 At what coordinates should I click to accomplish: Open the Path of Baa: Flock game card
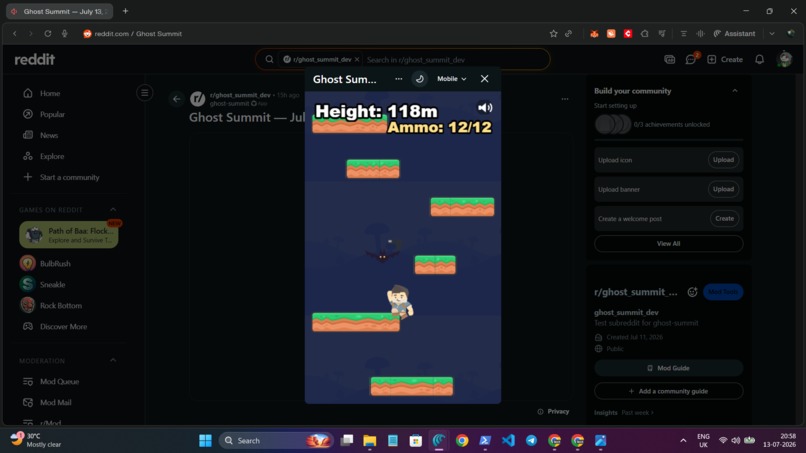coord(68,235)
